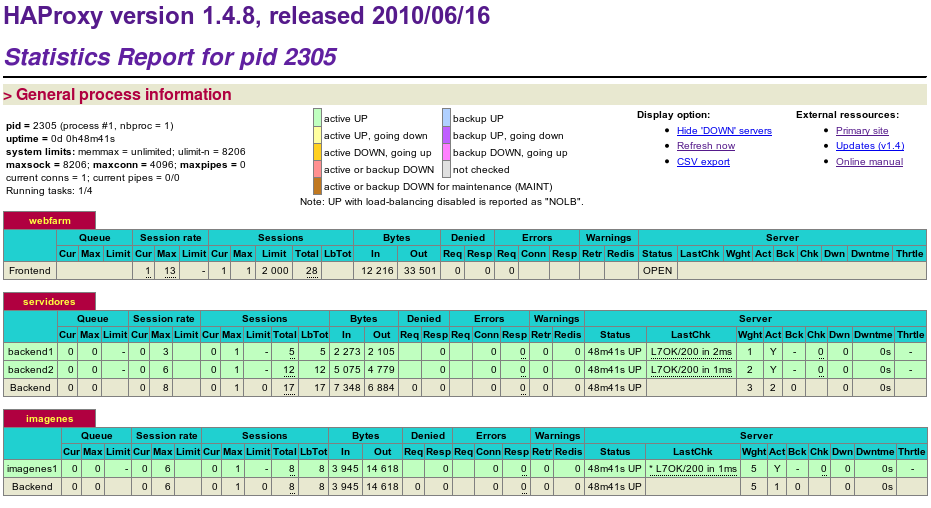Image resolution: width=931 pixels, height=508 pixels.
Task: Click backend1 LastChk L7OK/200 in 2ms
Action: pos(691,352)
